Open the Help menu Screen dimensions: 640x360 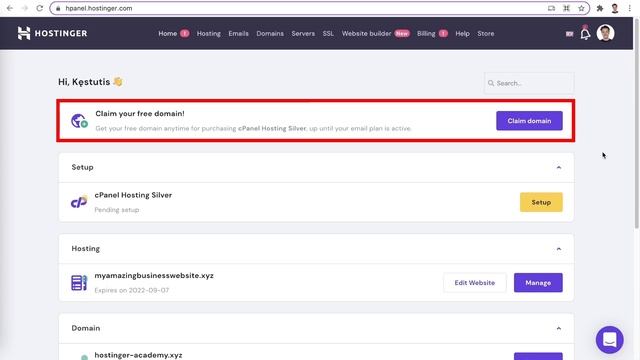462,33
